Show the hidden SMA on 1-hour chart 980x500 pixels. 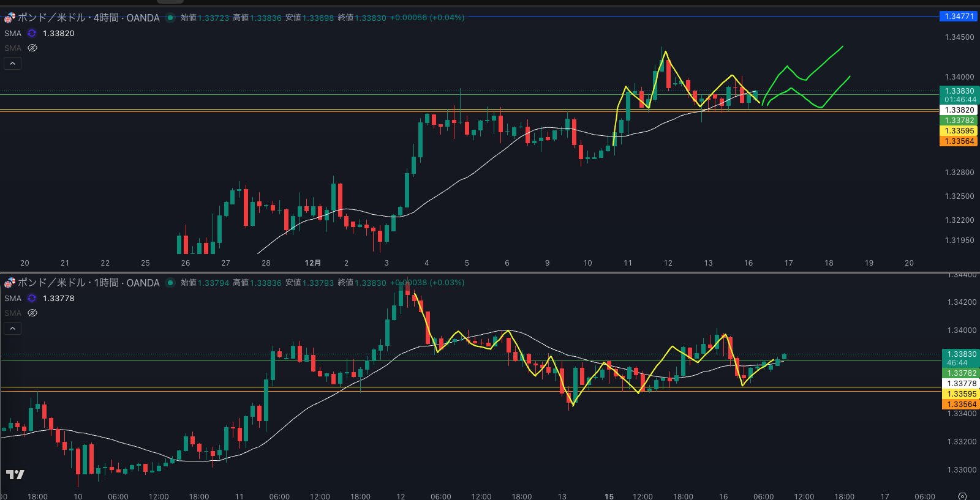click(32, 313)
